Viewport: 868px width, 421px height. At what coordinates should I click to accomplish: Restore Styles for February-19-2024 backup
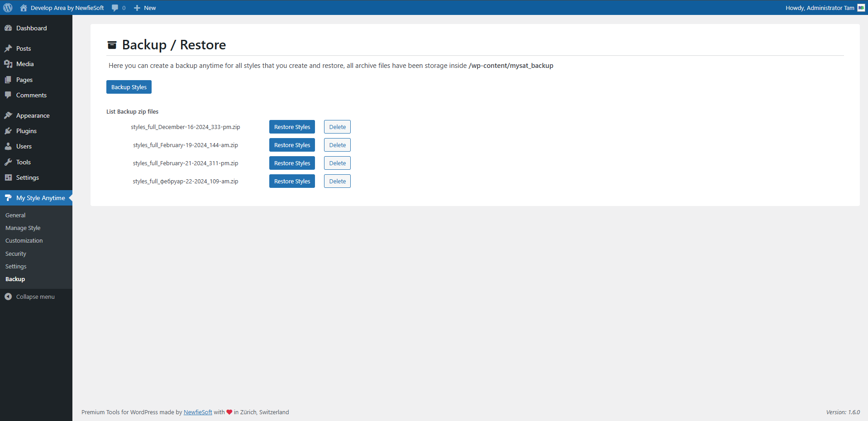tap(292, 145)
